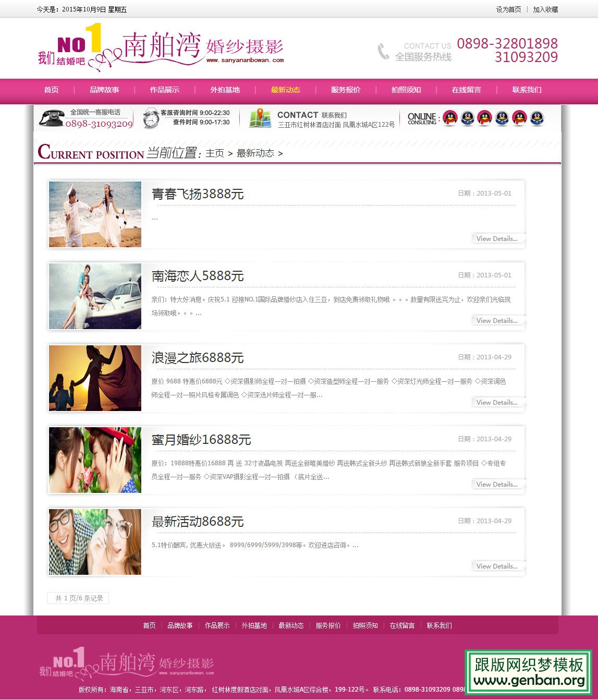The height and width of the screenshot is (700, 598).
Task: Open the 青春飞扬3888元 article title
Action: [198, 194]
